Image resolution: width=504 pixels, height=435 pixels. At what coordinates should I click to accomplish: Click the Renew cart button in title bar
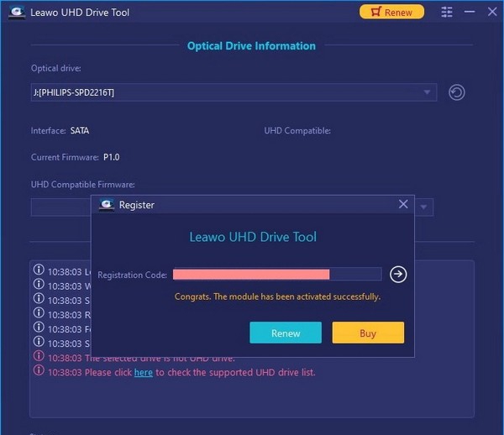[391, 12]
